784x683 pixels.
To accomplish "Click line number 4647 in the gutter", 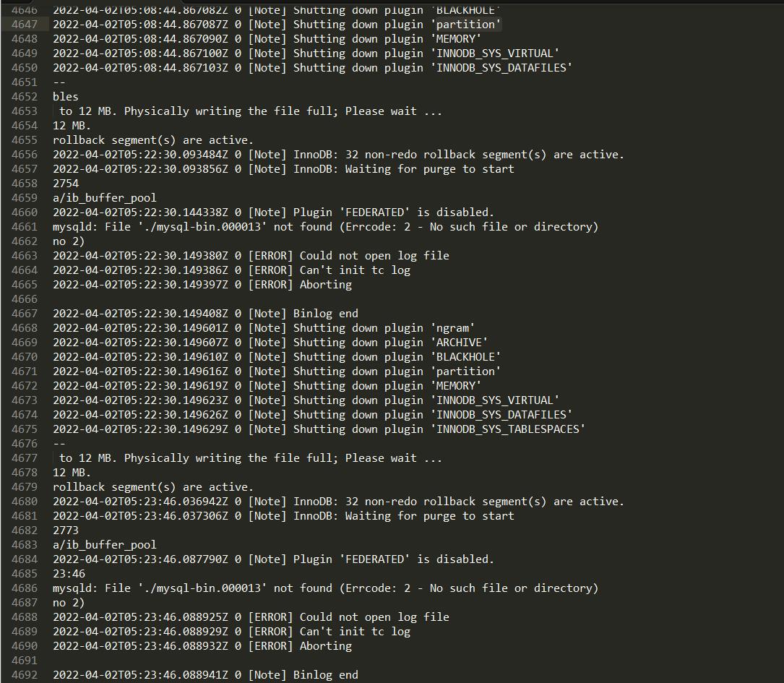I will click(x=25, y=25).
